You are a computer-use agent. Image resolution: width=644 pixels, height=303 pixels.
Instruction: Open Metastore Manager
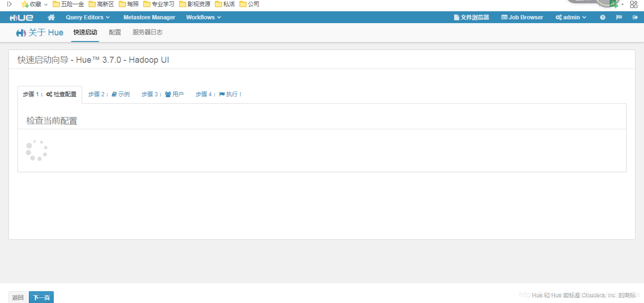coord(149,17)
